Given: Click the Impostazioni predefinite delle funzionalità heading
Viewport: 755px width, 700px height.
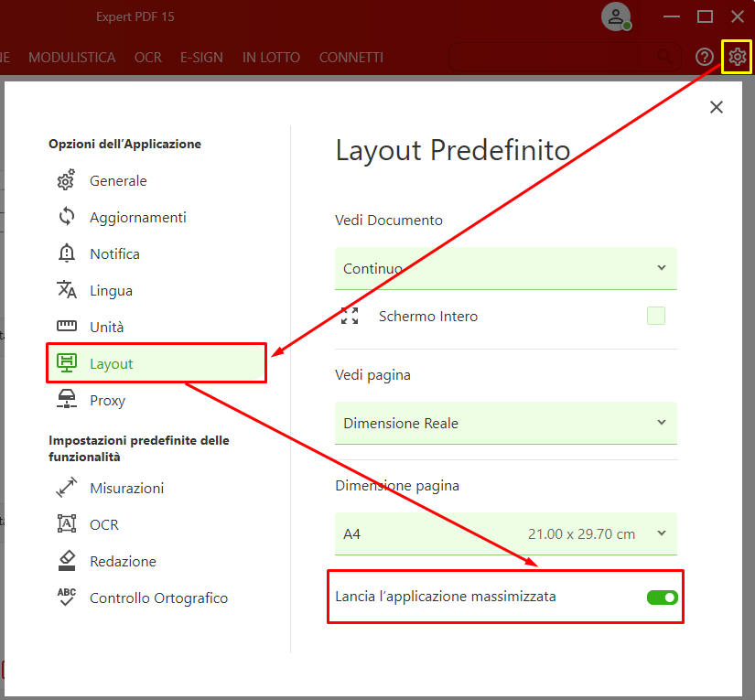Looking at the screenshot, I should coord(139,448).
